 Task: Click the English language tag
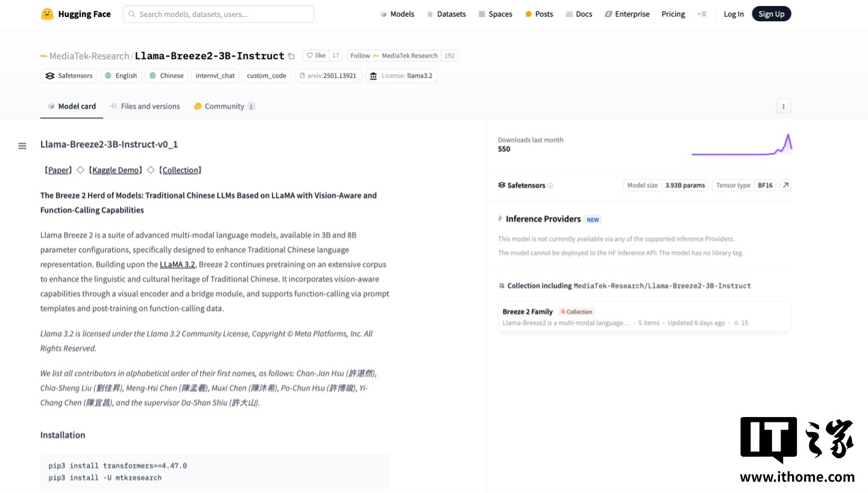(x=121, y=75)
